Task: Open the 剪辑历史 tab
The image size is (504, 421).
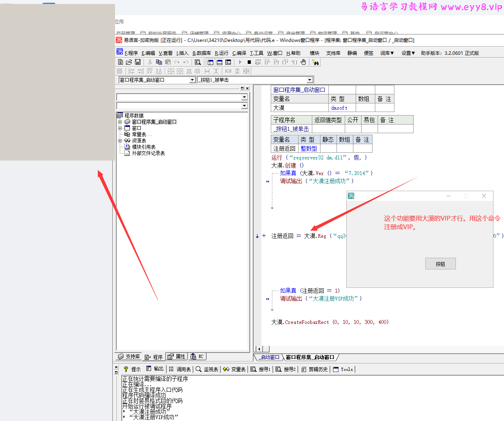Action: (x=315, y=369)
